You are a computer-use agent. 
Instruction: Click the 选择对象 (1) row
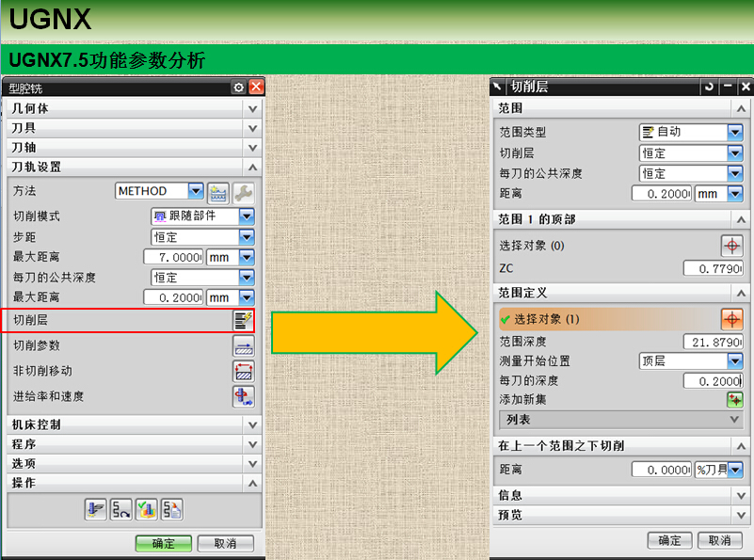coord(621,319)
